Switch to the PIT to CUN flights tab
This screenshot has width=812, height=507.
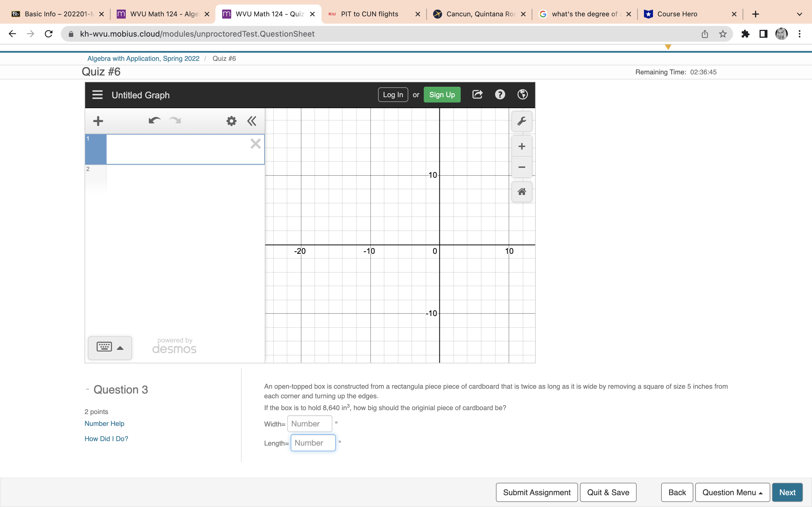369,14
